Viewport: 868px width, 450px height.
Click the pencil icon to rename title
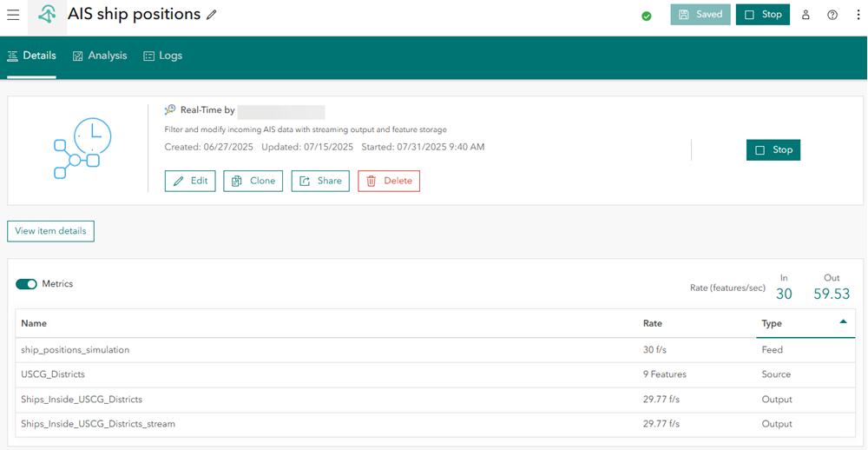tap(212, 15)
